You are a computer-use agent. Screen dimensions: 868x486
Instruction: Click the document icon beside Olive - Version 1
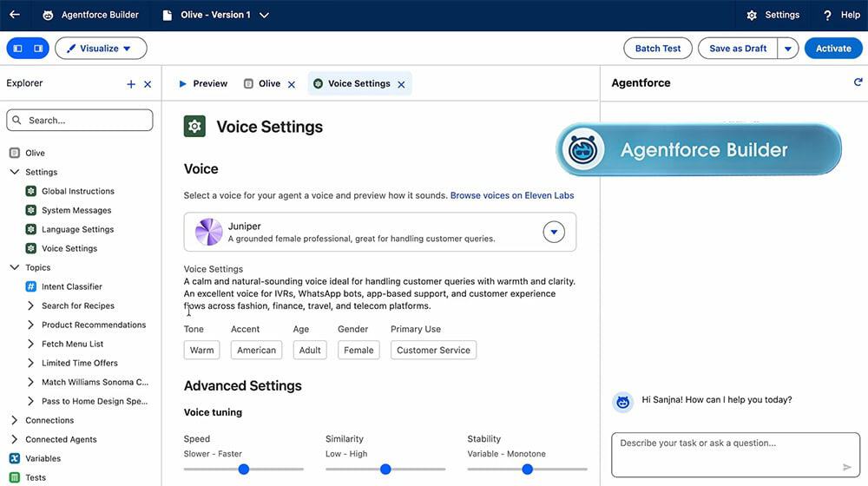(168, 15)
